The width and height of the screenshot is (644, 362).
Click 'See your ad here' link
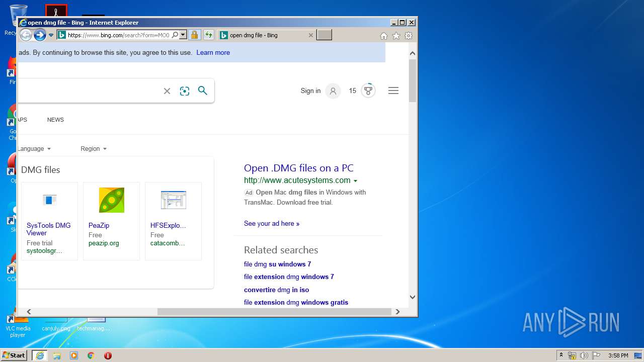pyautogui.click(x=272, y=224)
